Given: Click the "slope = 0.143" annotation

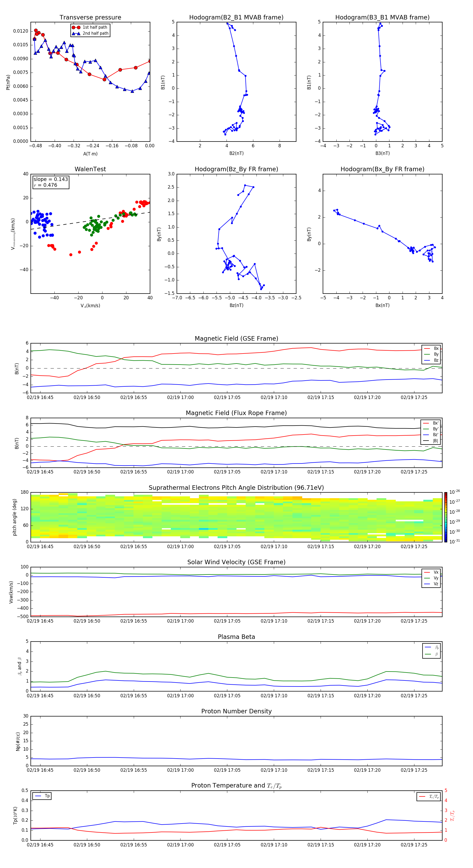Looking at the screenshot, I should tap(50, 179).
